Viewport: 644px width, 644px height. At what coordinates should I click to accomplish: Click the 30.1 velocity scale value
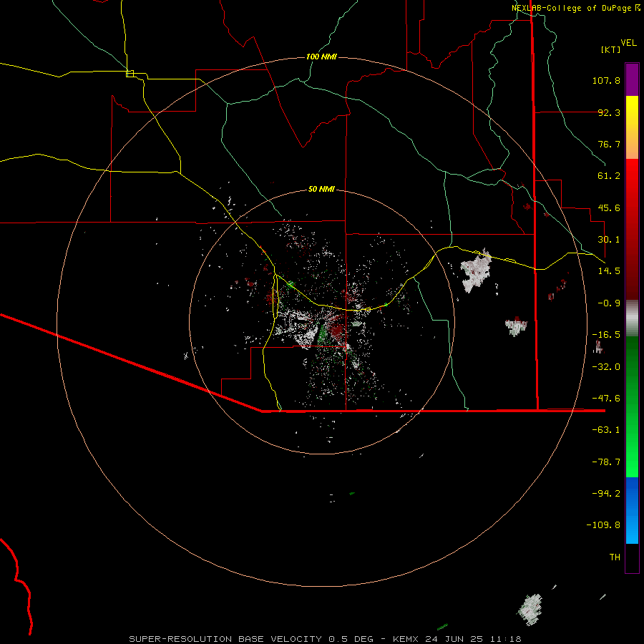609,240
